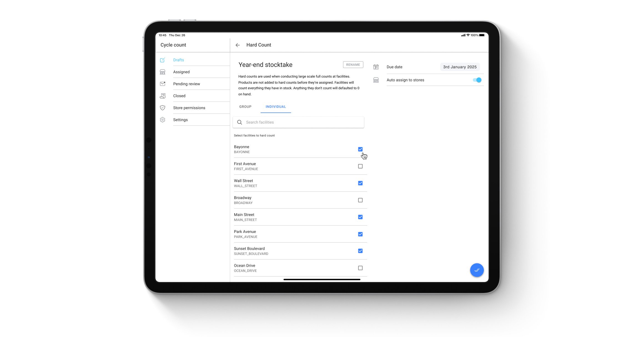Click the Closed section icon
Viewport: 644px width, 337px height.
(163, 95)
